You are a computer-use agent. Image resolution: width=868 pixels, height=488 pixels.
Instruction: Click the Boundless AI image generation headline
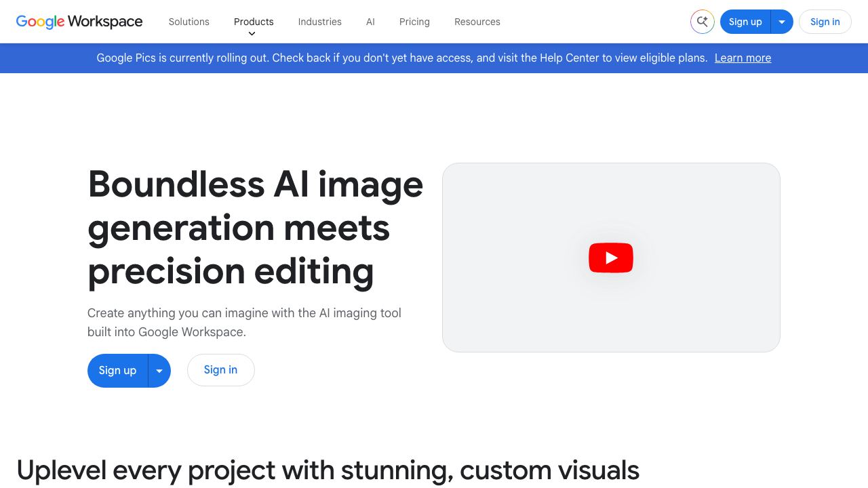point(256,228)
